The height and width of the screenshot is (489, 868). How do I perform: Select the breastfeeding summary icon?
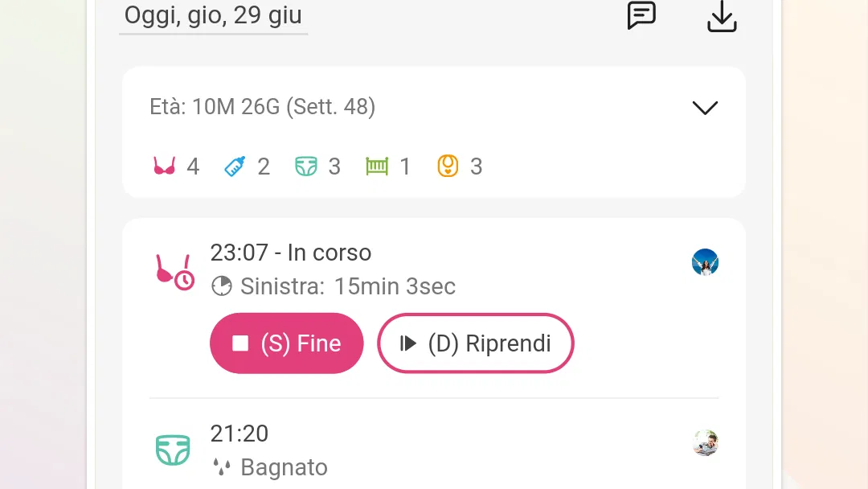coord(165,166)
